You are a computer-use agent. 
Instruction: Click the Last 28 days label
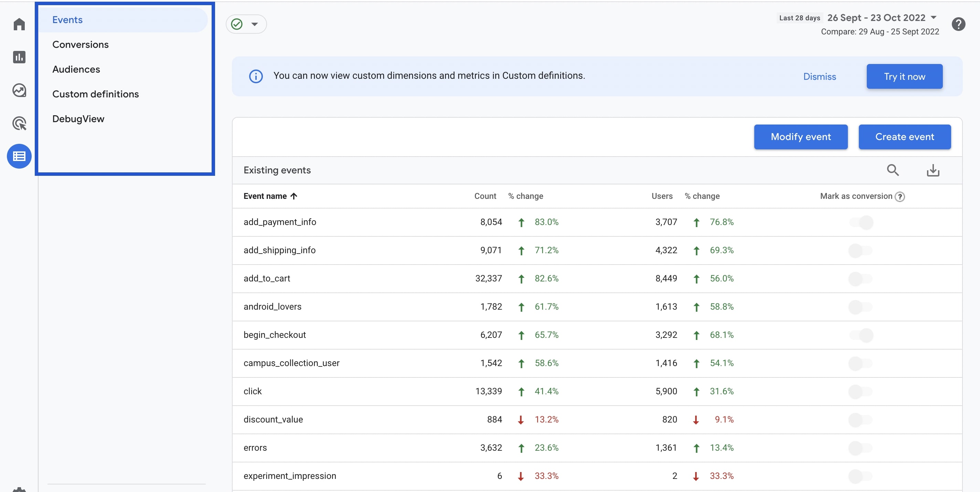click(x=799, y=18)
